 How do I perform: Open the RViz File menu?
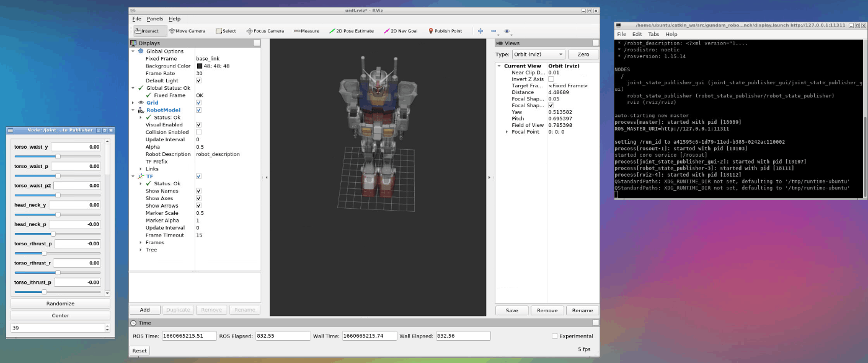click(x=136, y=19)
